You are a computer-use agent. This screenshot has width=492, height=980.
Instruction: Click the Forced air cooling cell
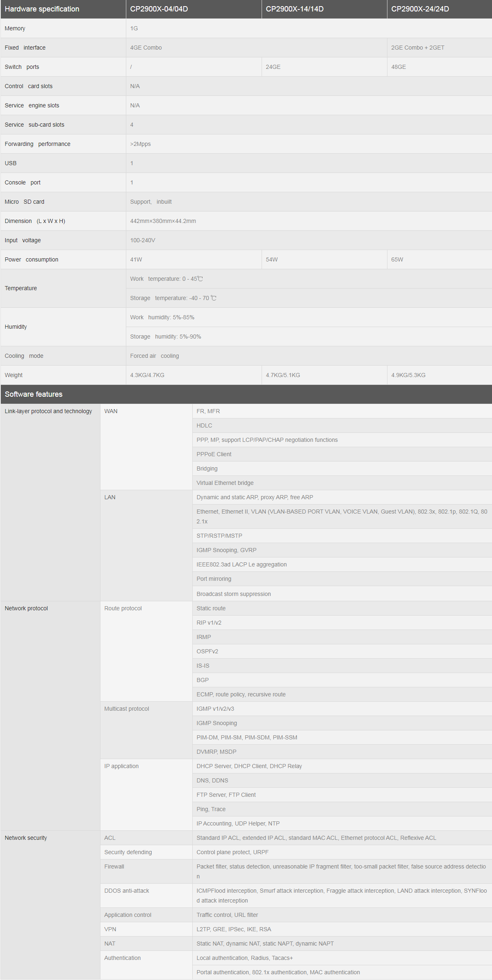(x=309, y=356)
